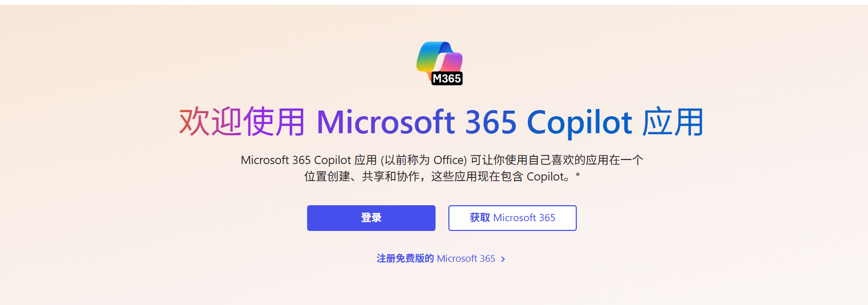Click the M365 badge under the logo
868x305 pixels.
(x=447, y=79)
